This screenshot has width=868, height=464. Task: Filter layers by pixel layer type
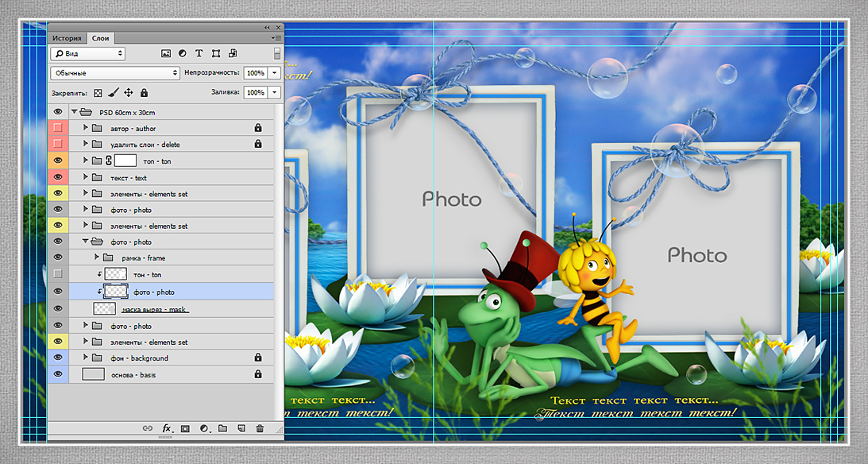(x=165, y=54)
